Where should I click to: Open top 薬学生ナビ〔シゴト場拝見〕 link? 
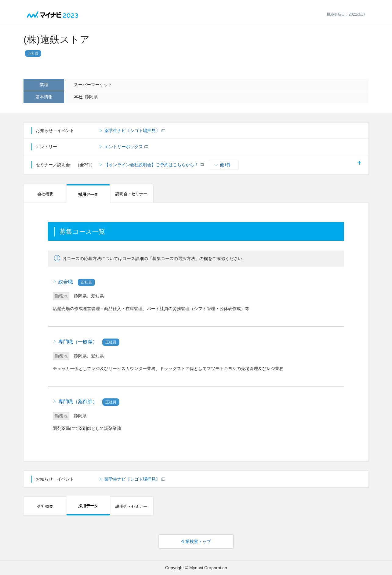[132, 130]
